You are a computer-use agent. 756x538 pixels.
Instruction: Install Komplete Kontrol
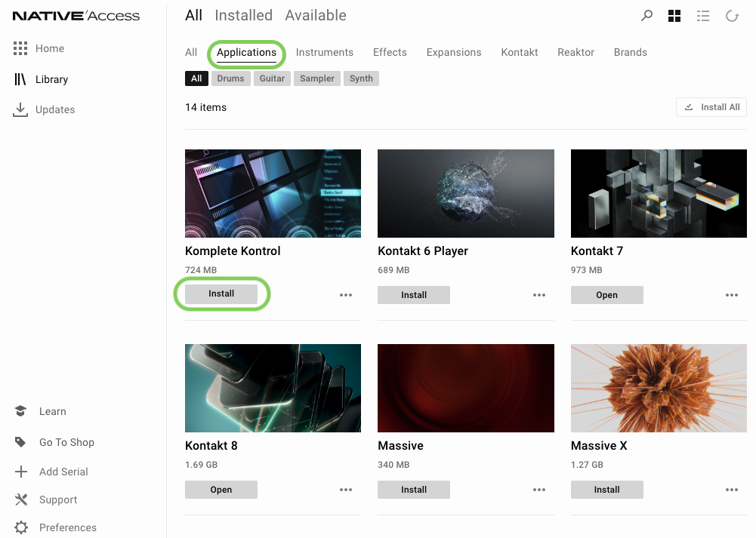pos(221,294)
